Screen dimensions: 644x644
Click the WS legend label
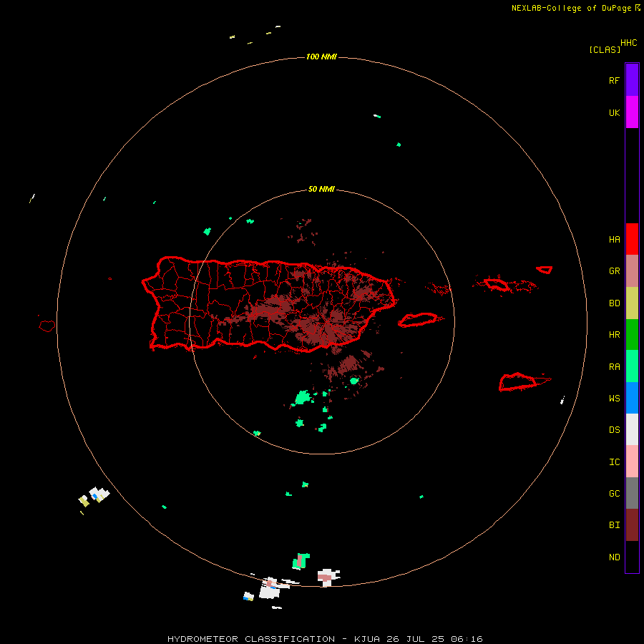click(x=614, y=398)
